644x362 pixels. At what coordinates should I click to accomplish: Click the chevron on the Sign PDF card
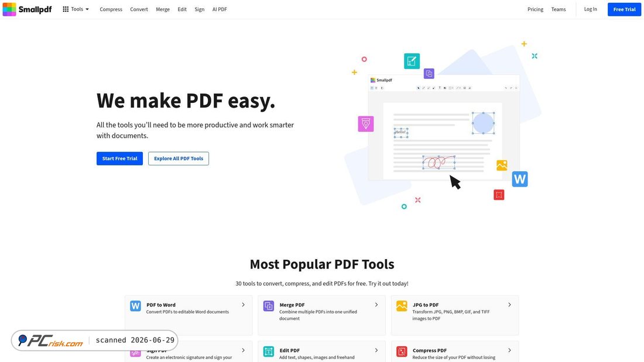pyautogui.click(x=243, y=350)
